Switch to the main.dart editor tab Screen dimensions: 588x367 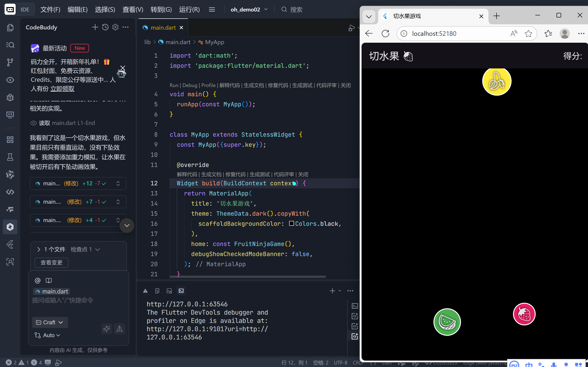(163, 28)
